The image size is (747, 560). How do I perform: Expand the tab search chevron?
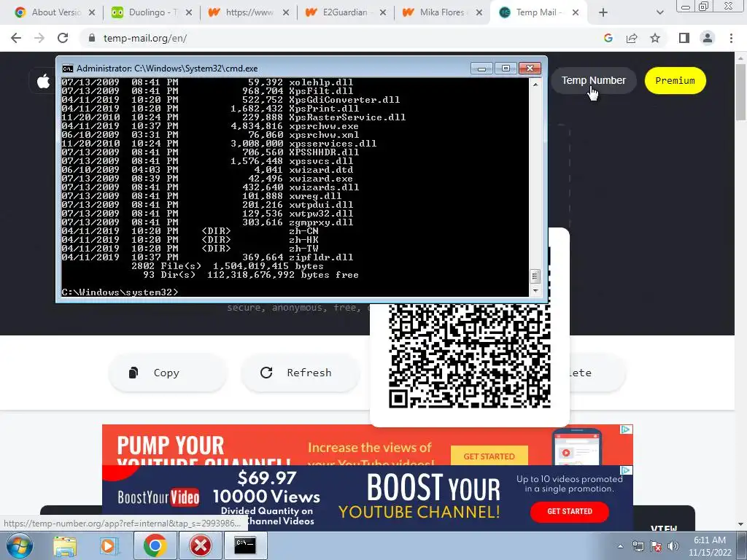point(659,13)
